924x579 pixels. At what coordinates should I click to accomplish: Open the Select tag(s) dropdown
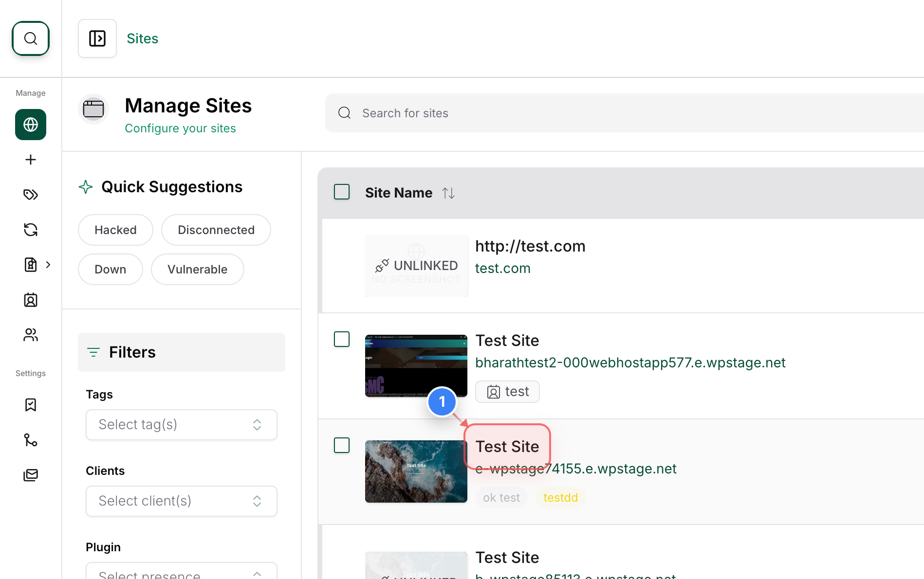pyautogui.click(x=182, y=425)
